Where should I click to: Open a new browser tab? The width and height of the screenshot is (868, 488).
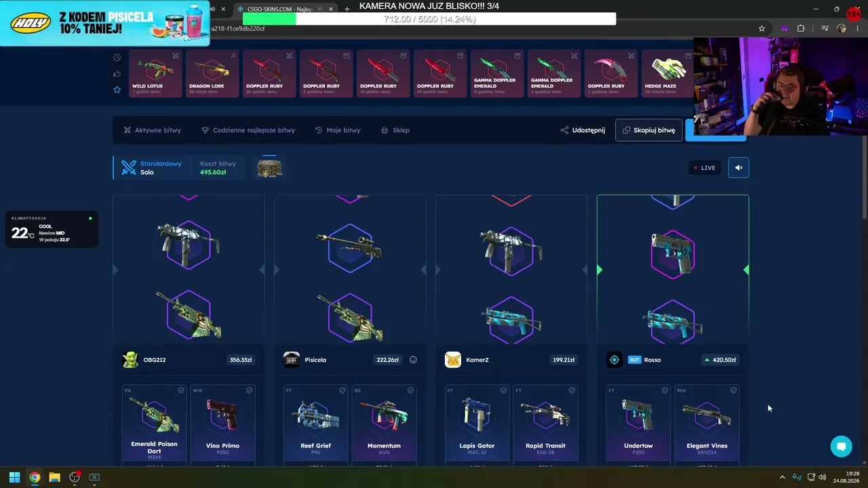click(x=347, y=9)
